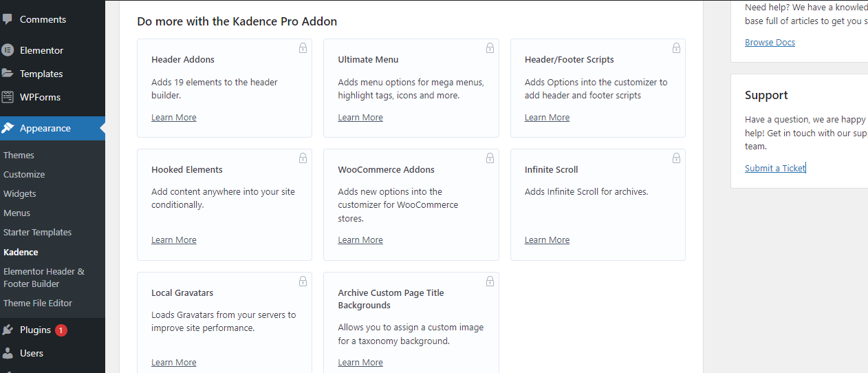Click Learn More under Archive Custom Page Title

coord(360,363)
